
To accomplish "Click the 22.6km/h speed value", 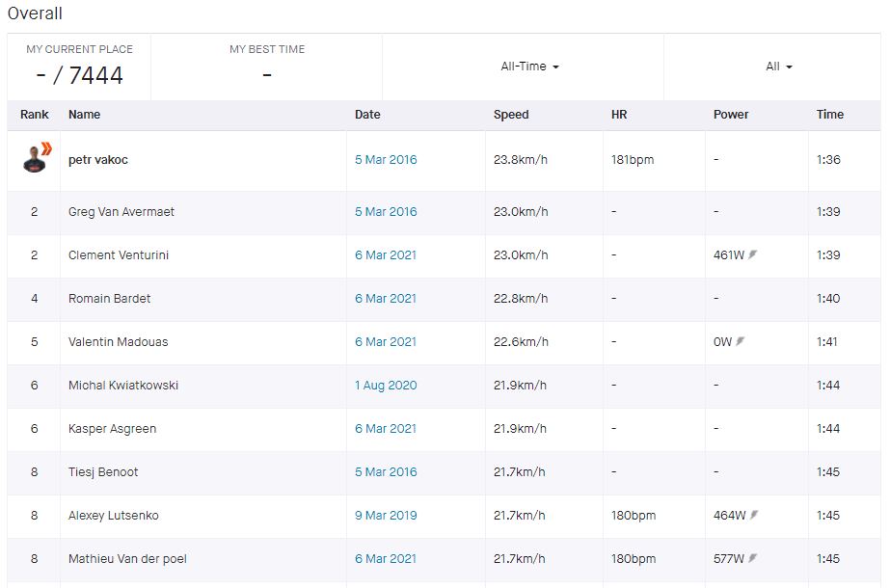I will coord(521,341).
